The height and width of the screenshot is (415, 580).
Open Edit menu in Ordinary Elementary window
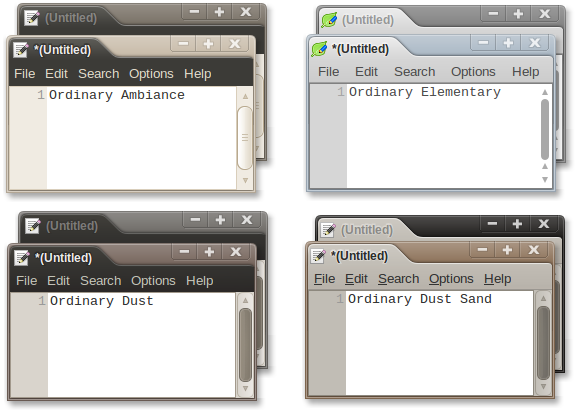coord(366,71)
